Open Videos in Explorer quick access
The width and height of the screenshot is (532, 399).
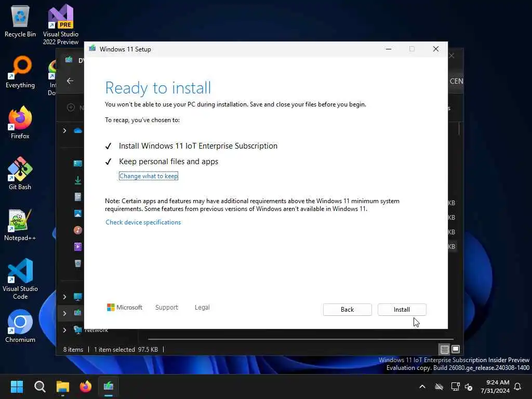click(78, 247)
